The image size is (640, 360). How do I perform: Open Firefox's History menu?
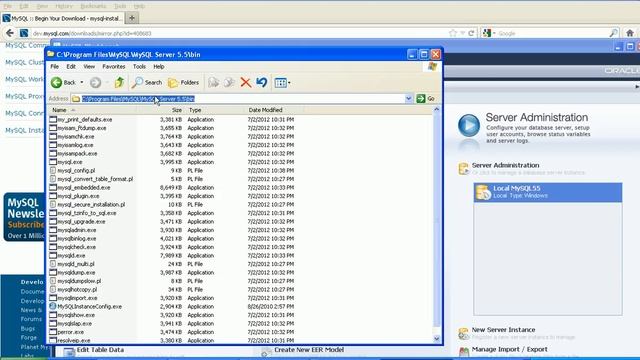pos(63,6)
